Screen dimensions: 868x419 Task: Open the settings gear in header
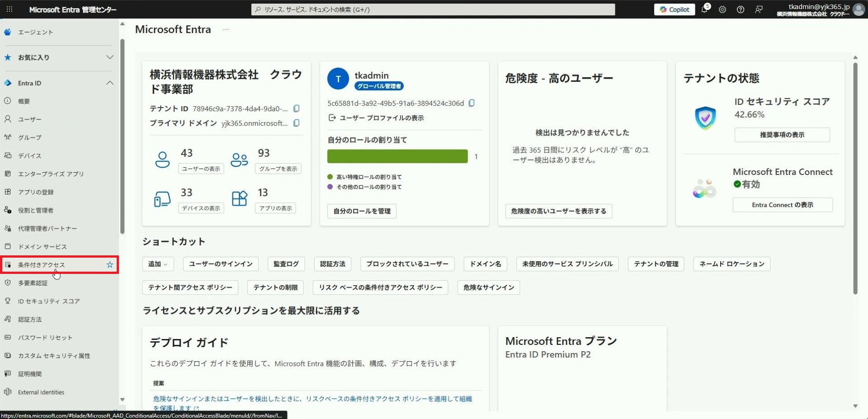[722, 9]
